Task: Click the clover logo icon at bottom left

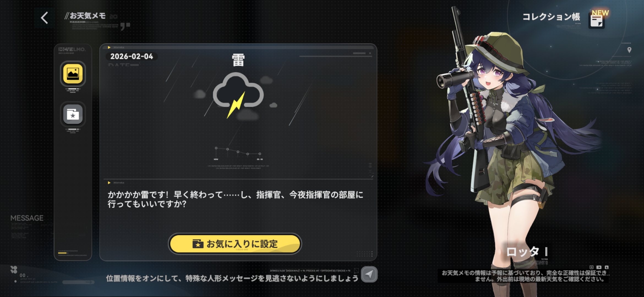Action: [14, 269]
